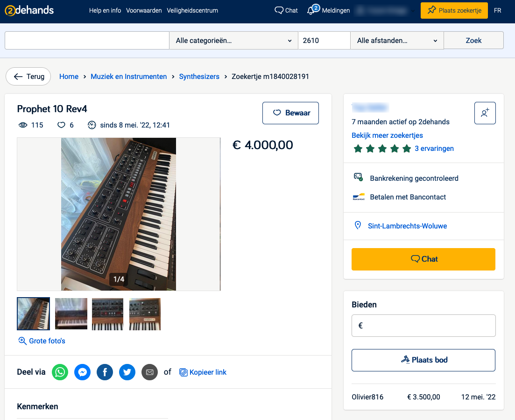This screenshot has width=515, height=420.
Task: Save listing with the Bewaar heart button
Action: [x=290, y=113]
